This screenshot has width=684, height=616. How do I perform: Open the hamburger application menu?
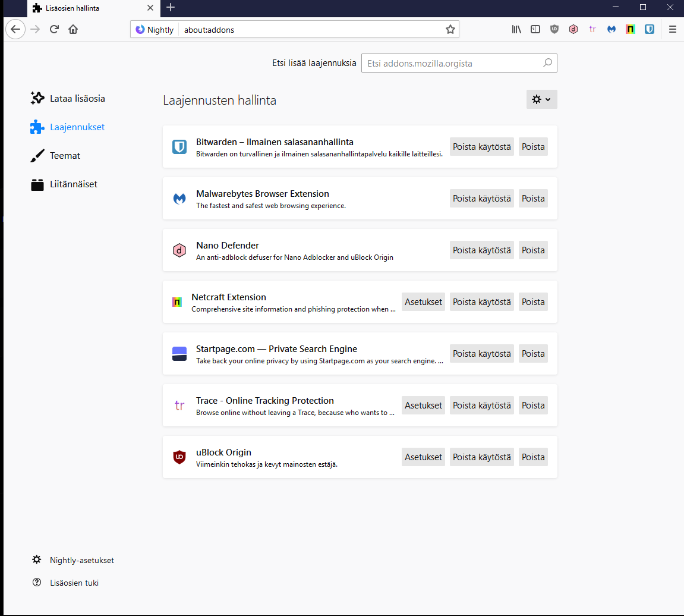pos(672,29)
